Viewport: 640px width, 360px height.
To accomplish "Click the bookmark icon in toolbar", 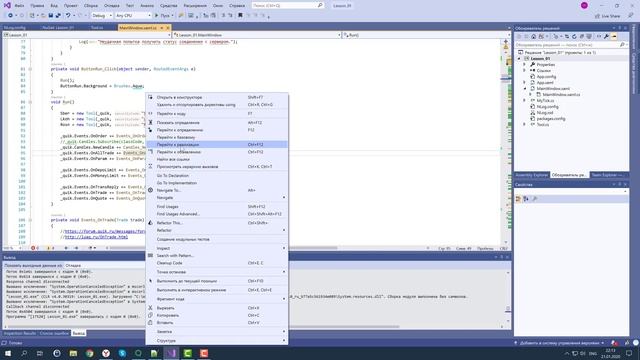I will point(240,16).
